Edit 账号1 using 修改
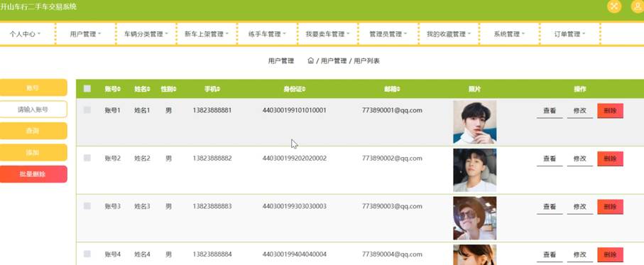The height and width of the screenshot is (265, 644). 580,111
